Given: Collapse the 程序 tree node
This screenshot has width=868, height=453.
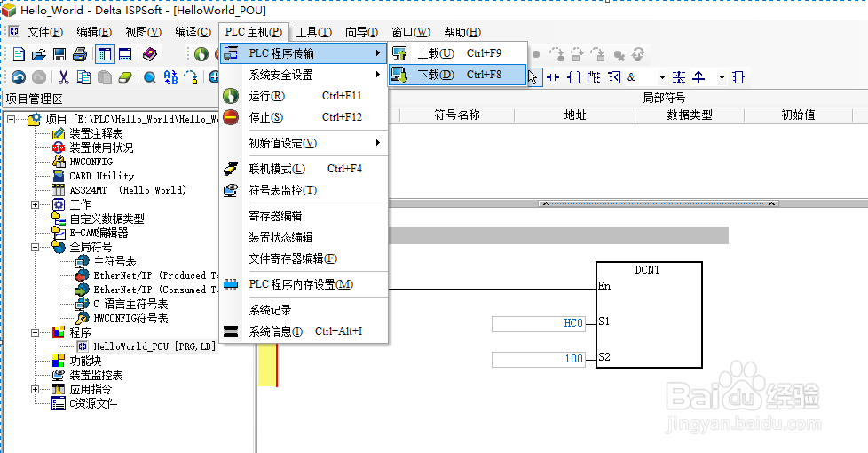Looking at the screenshot, I should (35, 332).
